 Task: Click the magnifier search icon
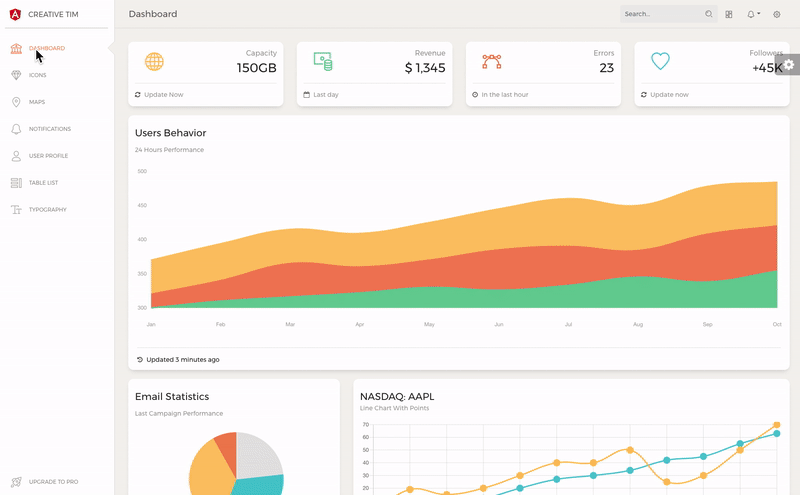point(709,14)
